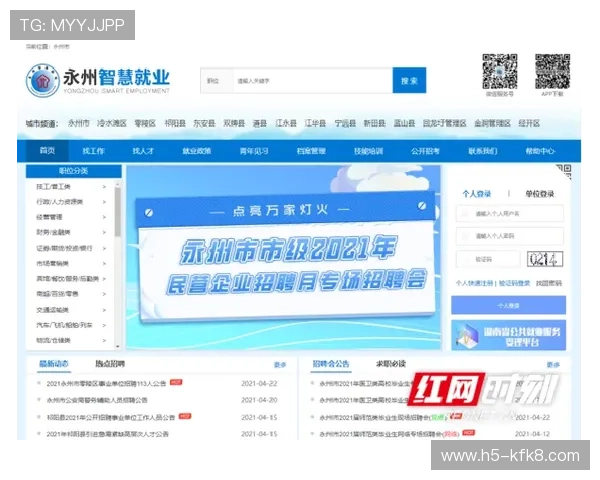Select 东安县 in the city channel

tap(204, 123)
